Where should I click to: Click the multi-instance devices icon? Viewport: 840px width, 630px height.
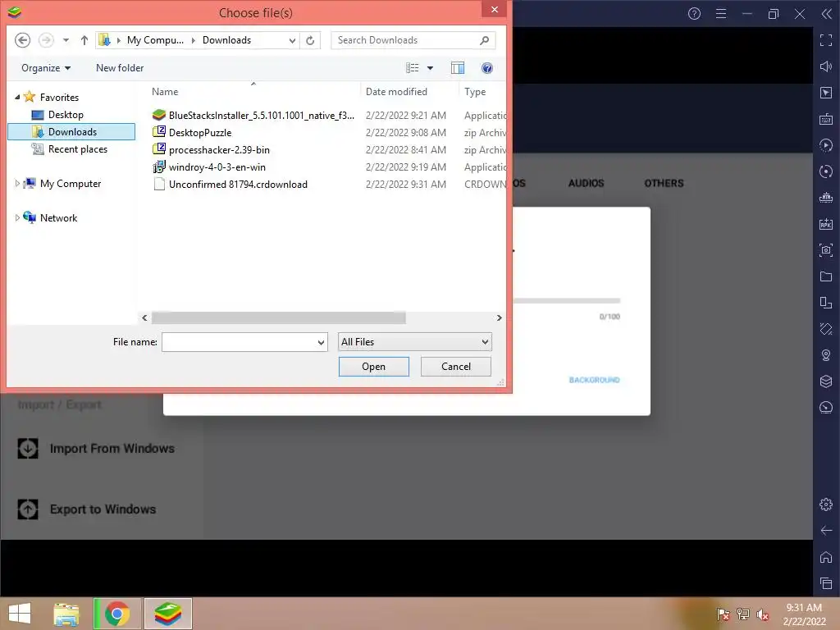[825, 303]
